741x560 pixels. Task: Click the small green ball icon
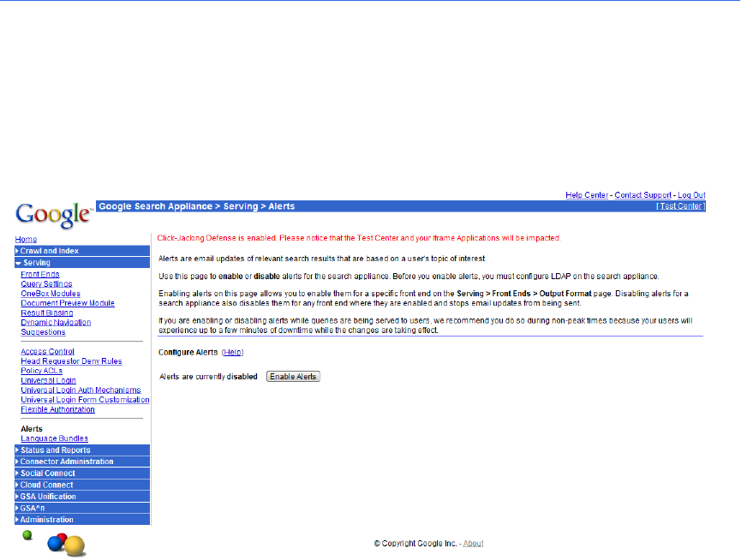(x=27, y=535)
